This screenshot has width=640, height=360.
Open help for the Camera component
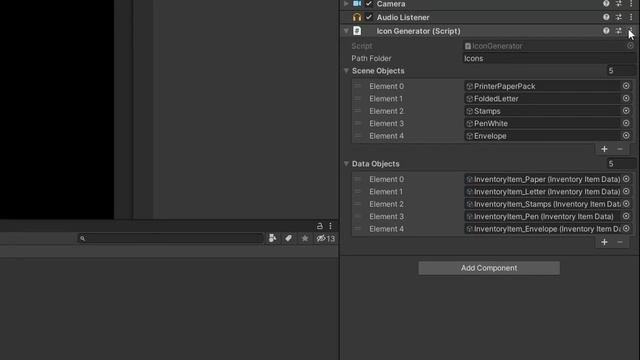[606, 4]
